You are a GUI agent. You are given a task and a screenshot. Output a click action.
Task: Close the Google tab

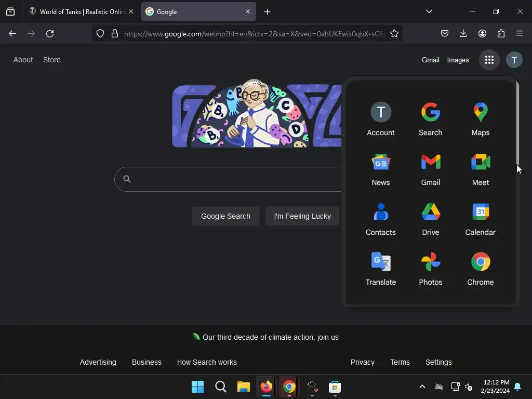[248, 11]
